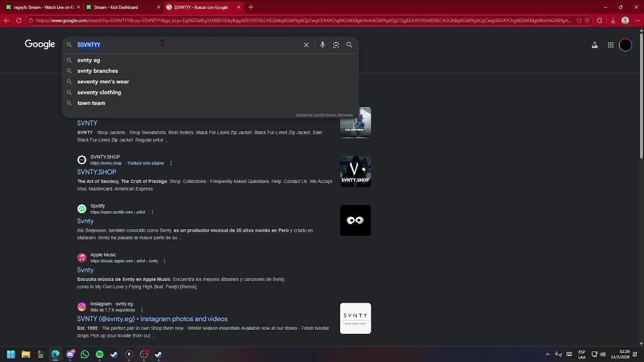Open the browser extensions puzzle icon
The width and height of the screenshot is (644, 362).
599,21
